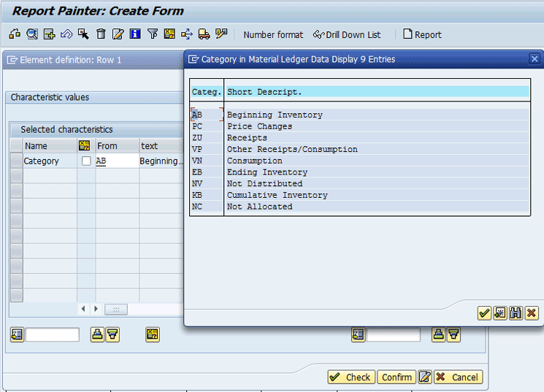Screen dimensions: 544x392
Task: Click the blue undo arrow icon
Action: coord(66,34)
